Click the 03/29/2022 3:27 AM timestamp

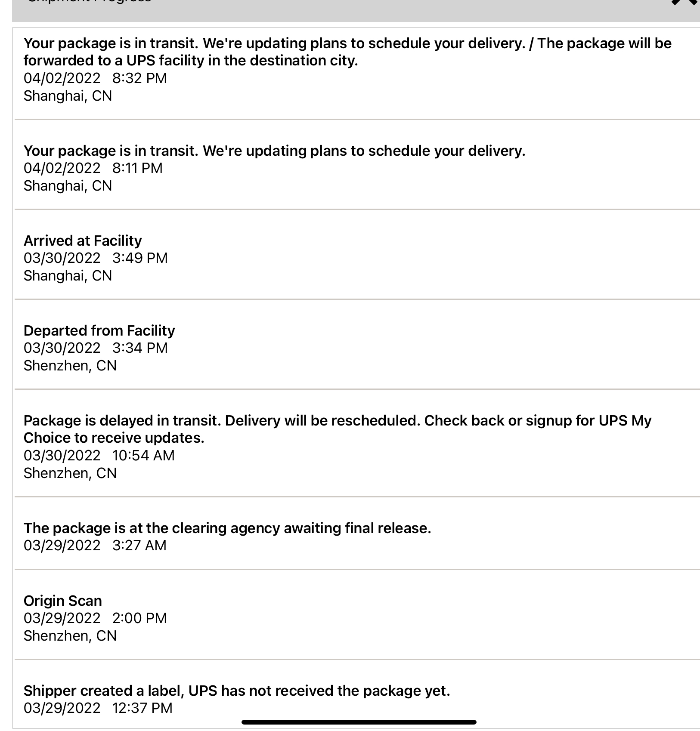point(95,546)
